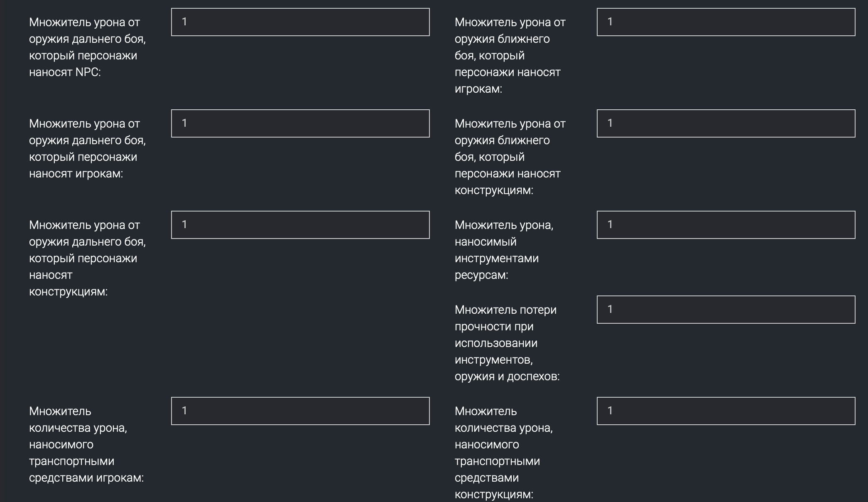The height and width of the screenshot is (502, 868).
Task: Click the "дальнего боя… наносят конструкциям:" label
Action: 87,258
